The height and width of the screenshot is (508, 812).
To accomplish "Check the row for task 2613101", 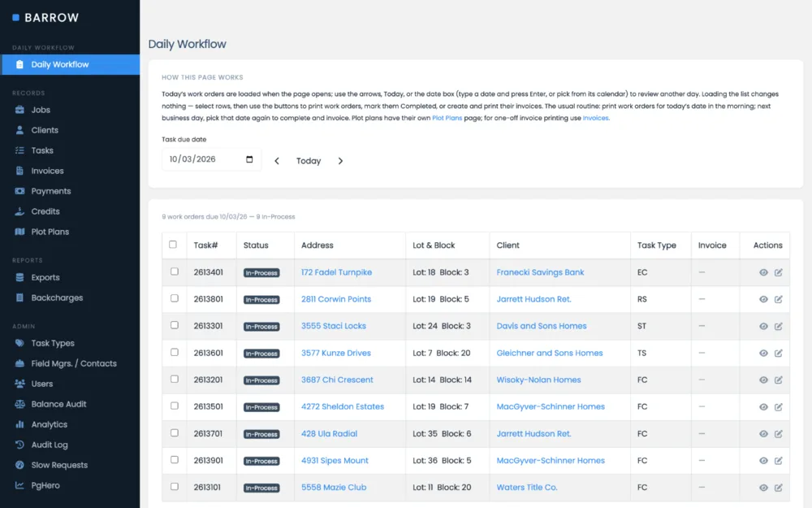I will point(175,487).
